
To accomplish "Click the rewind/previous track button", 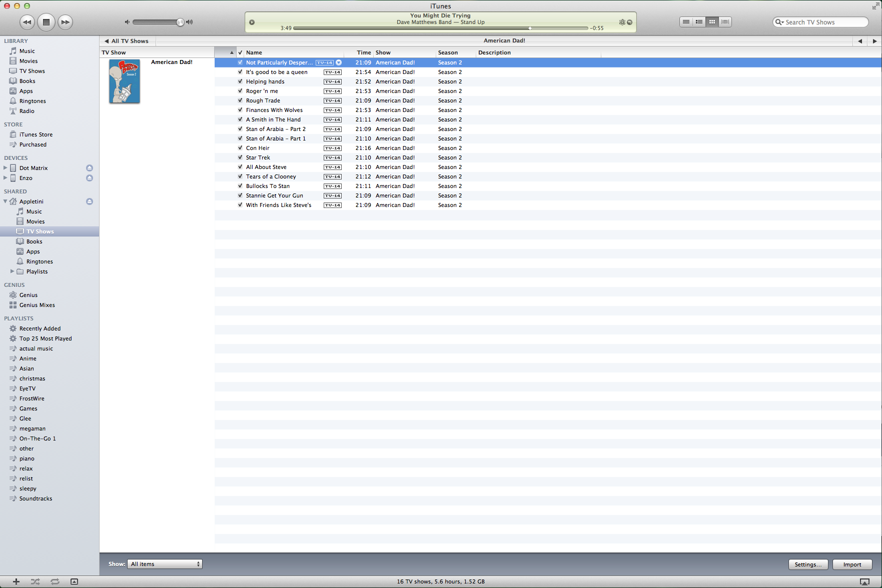I will tap(27, 22).
